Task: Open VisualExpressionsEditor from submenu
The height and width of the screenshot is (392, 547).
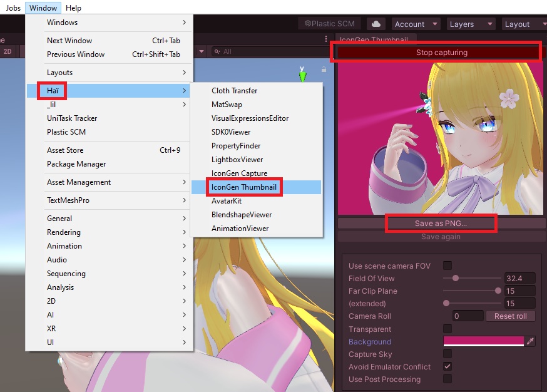Action: 257,118
